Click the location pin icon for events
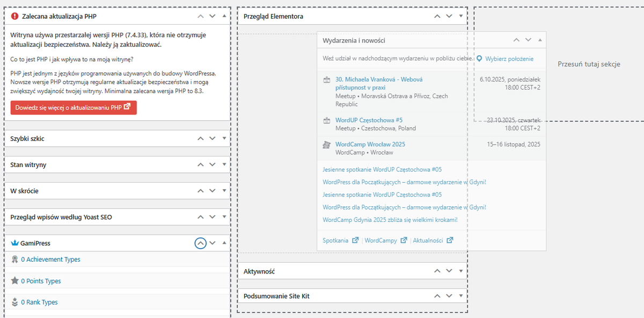 tap(480, 59)
